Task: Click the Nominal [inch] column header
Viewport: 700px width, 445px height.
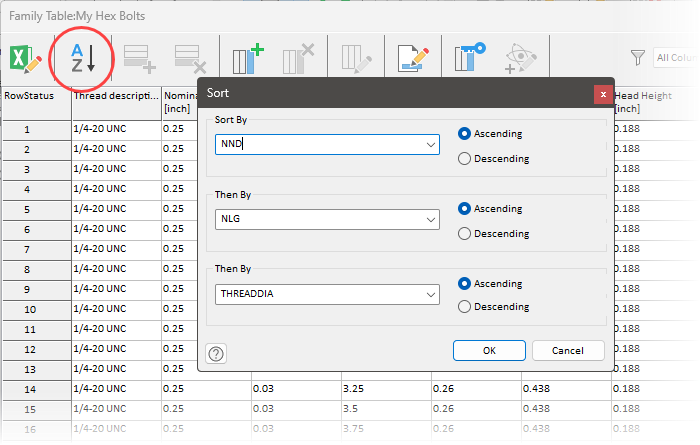Action: pyautogui.click(x=180, y=103)
